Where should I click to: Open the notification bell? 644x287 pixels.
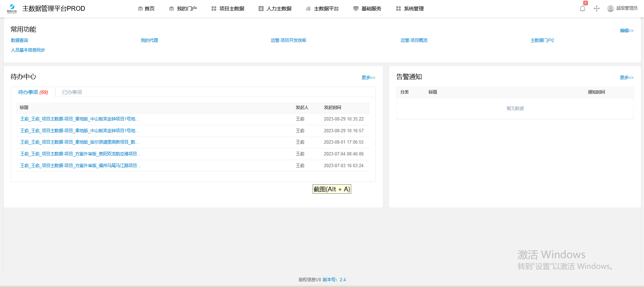pyautogui.click(x=583, y=8)
